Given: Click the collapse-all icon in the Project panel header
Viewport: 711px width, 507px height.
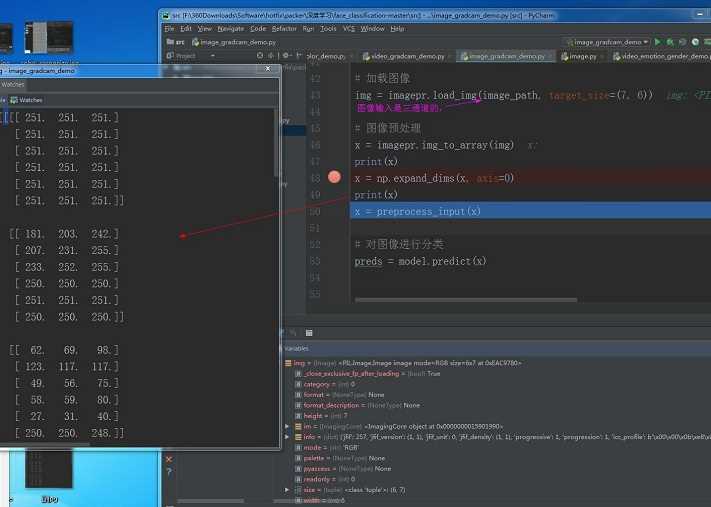Looking at the screenshot, I should click(x=271, y=55).
